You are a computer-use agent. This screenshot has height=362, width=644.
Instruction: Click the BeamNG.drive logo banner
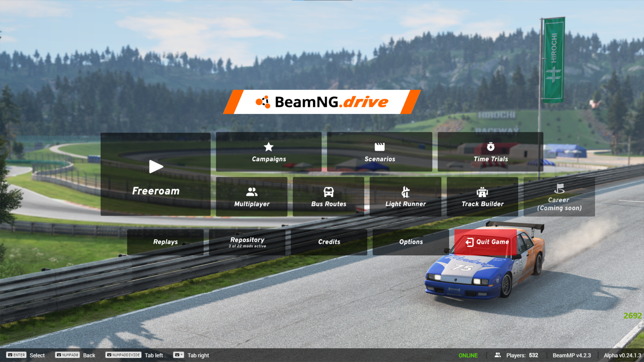(322, 102)
